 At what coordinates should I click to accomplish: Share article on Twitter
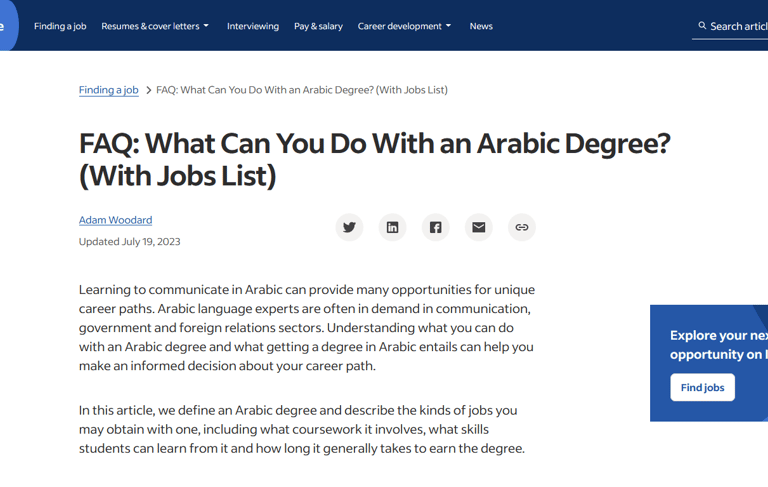[349, 227]
